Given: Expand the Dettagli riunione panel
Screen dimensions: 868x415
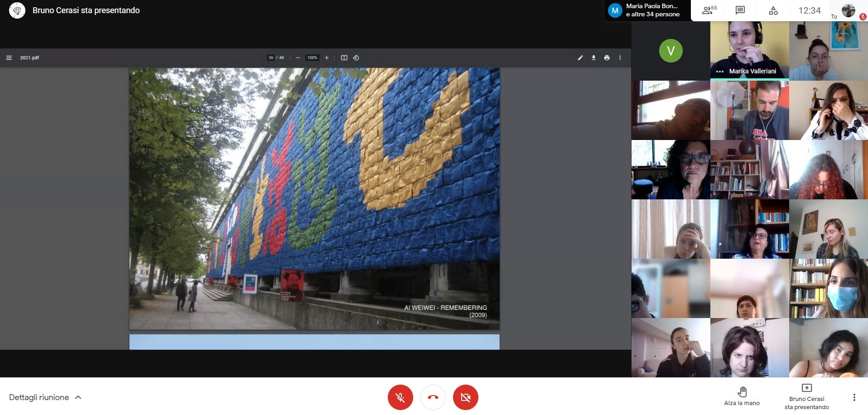Looking at the screenshot, I should tap(45, 397).
